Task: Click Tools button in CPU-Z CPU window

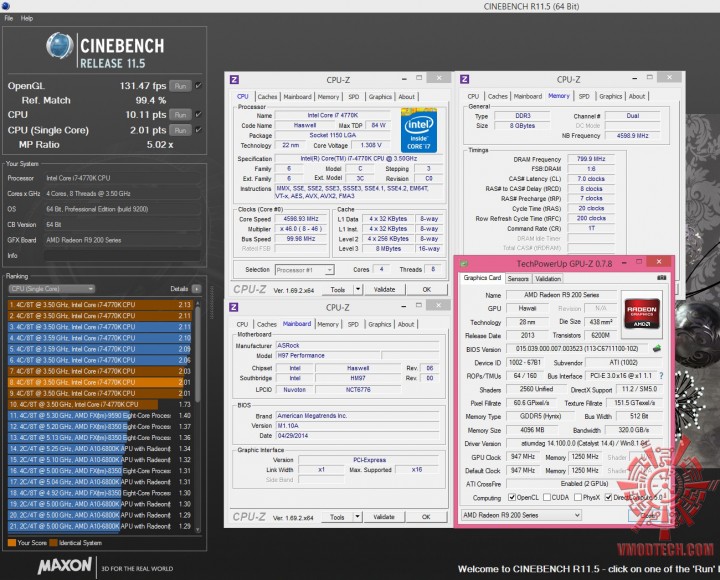Action: pyautogui.click(x=338, y=289)
